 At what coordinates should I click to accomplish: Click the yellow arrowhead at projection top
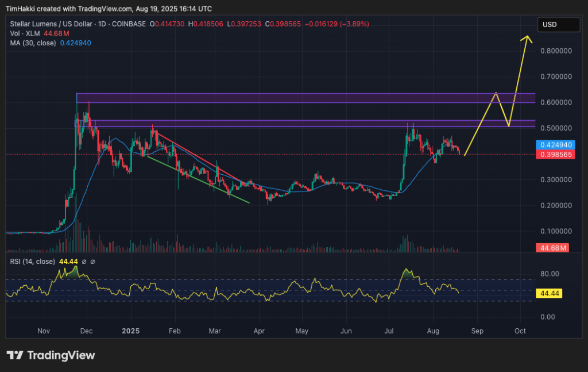(x=526, y=39)
